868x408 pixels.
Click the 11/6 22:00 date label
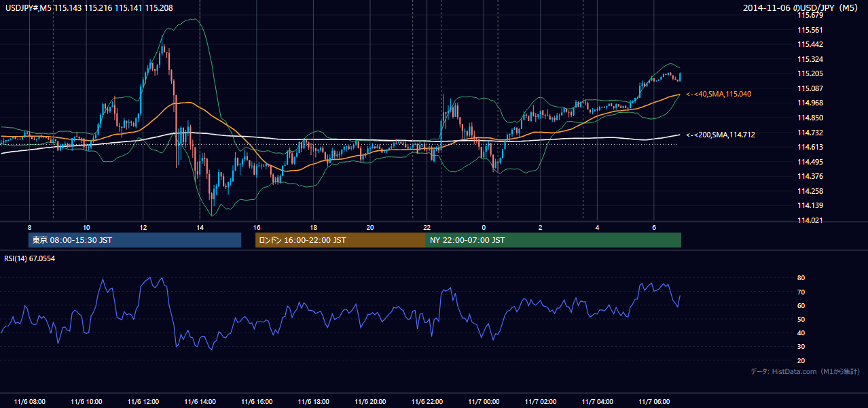(427, 401)
